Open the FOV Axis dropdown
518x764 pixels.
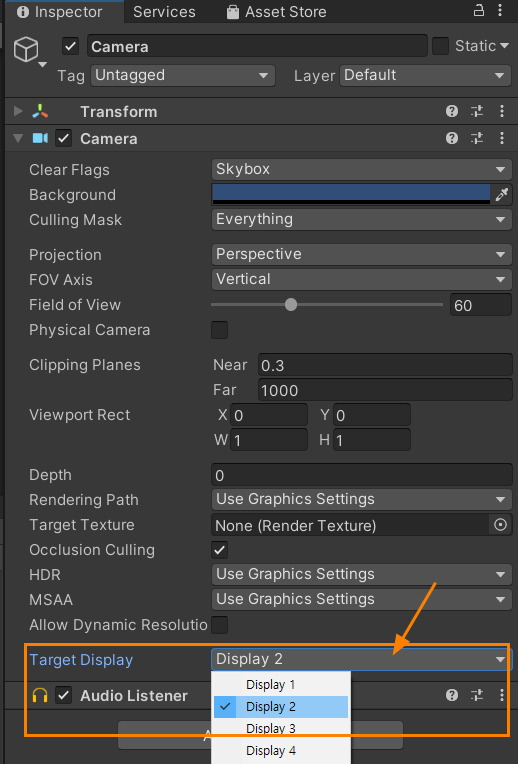[x=362, y=279]
